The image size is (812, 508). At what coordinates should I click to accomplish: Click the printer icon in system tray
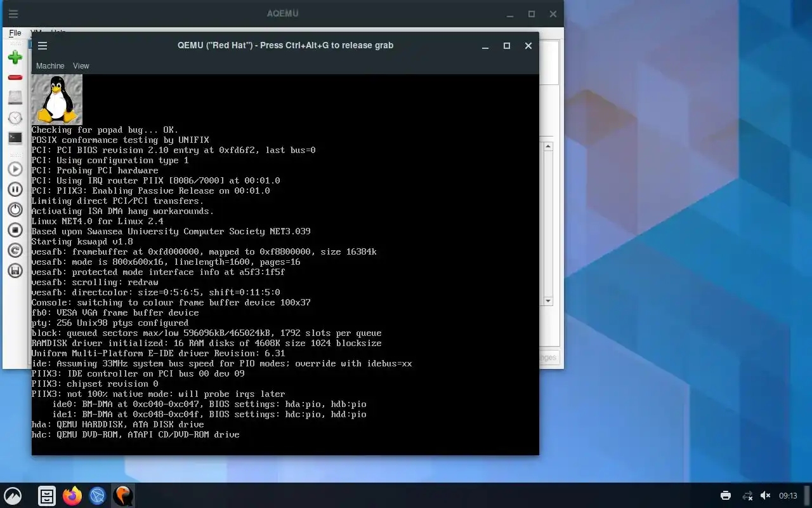726,496
